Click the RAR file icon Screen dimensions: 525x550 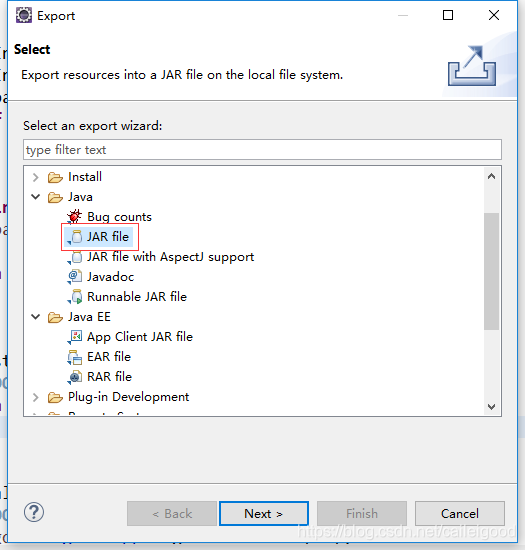click(x=75, y=377)
